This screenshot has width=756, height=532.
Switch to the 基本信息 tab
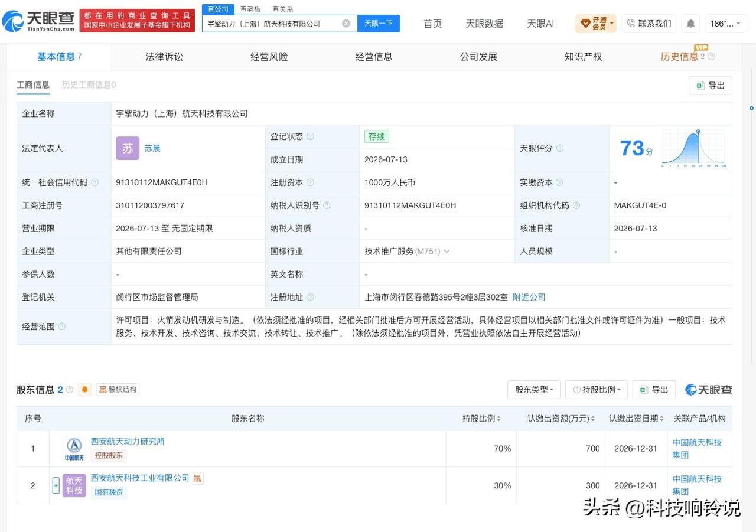(59, 57)
